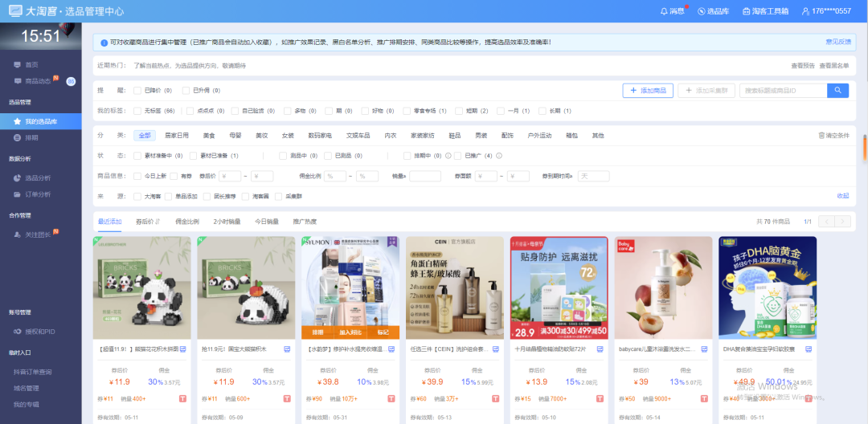Check the 已降价 reminder checkbox

point(137,91)
